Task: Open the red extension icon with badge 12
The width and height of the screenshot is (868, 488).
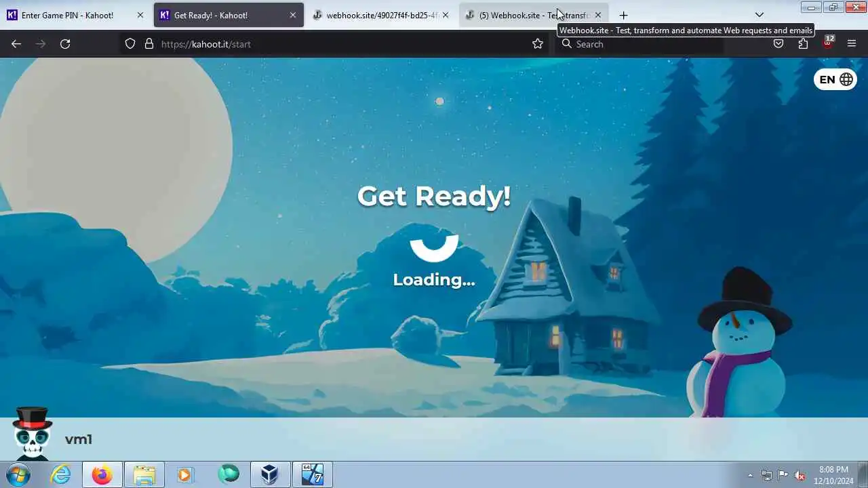Action: (x=828, y=43)
